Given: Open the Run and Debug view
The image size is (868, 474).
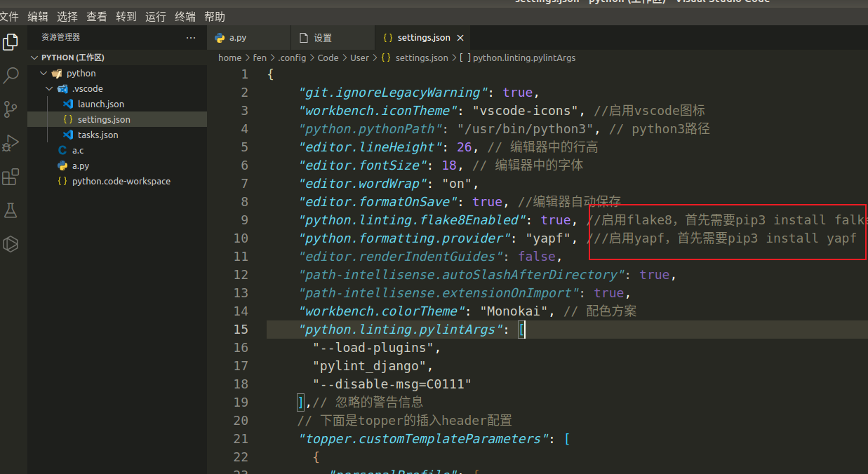Looking at the screenshot, I should [11, 142].
